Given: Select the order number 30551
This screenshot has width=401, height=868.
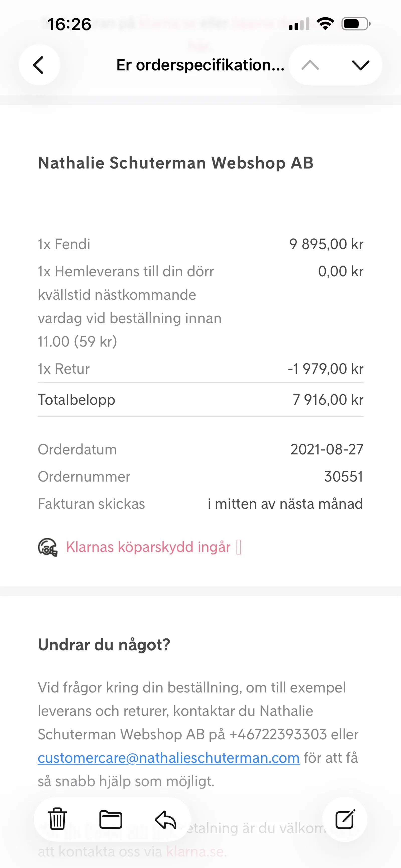Looking at the screenshot, I should tap(344, 477).
